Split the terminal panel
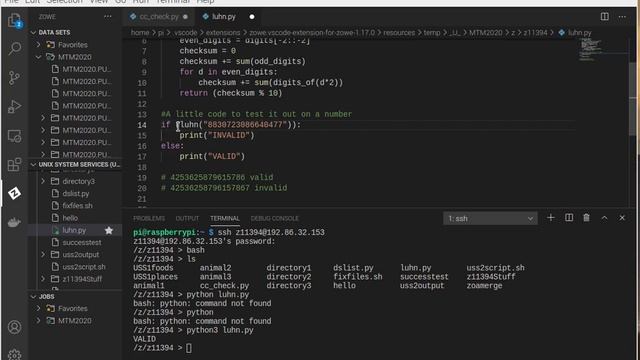The height and width of the screenshot is (360, 640). [569, 218]
